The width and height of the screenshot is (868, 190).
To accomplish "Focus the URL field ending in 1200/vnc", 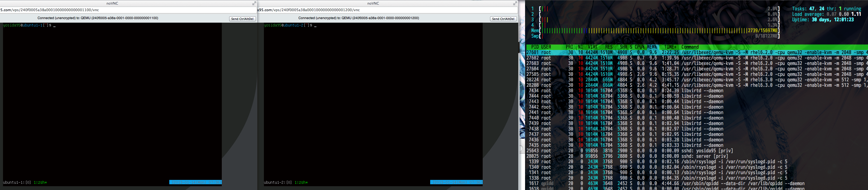I will (x=388, y=10).
